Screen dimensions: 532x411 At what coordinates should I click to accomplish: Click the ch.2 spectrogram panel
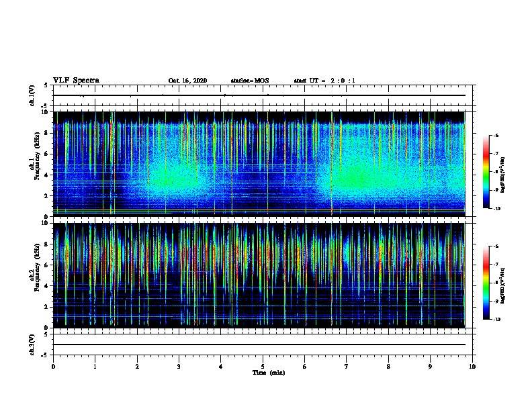(259, 275)
